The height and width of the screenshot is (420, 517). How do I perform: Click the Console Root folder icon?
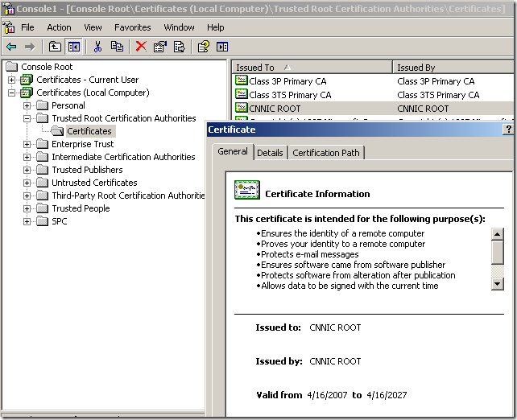11,67
